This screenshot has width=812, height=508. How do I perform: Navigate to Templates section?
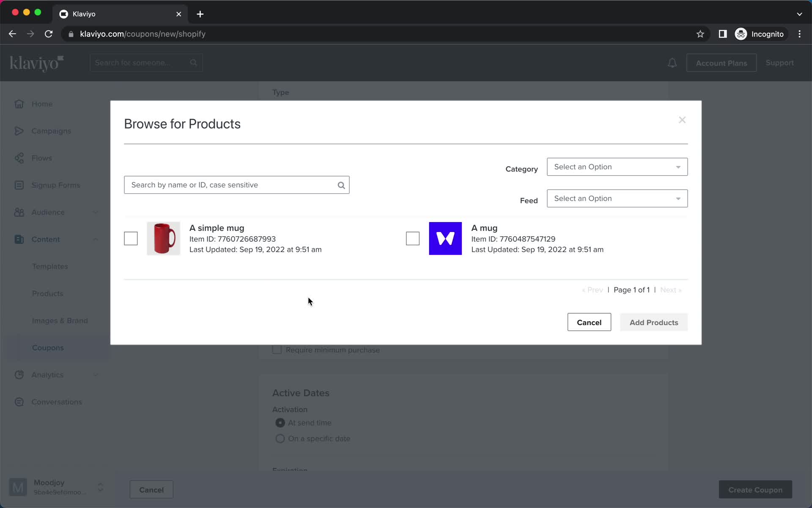coord(49,266)
